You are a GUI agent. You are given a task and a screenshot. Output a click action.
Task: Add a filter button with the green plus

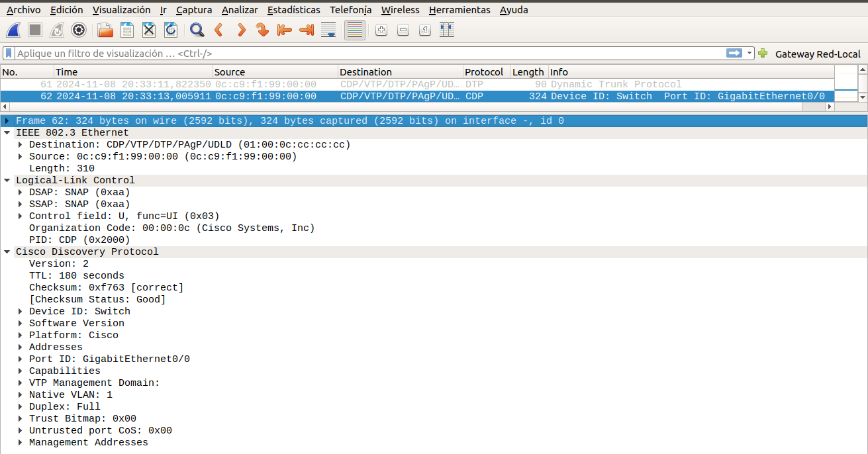pyautogui.click(x=763, y=54)
